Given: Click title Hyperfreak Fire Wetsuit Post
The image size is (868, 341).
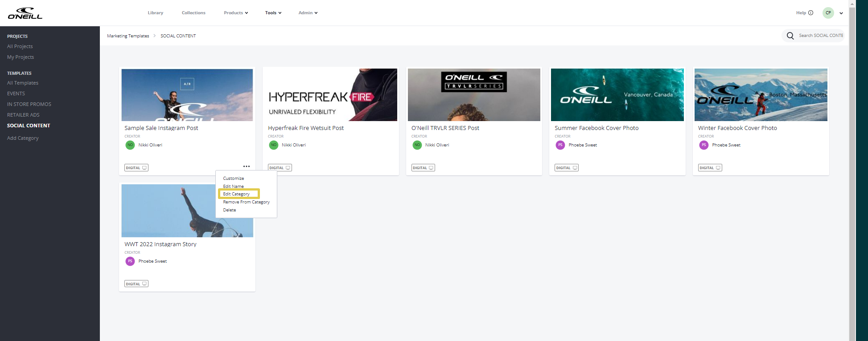Looking at the screenshot, I should (306, 128).
